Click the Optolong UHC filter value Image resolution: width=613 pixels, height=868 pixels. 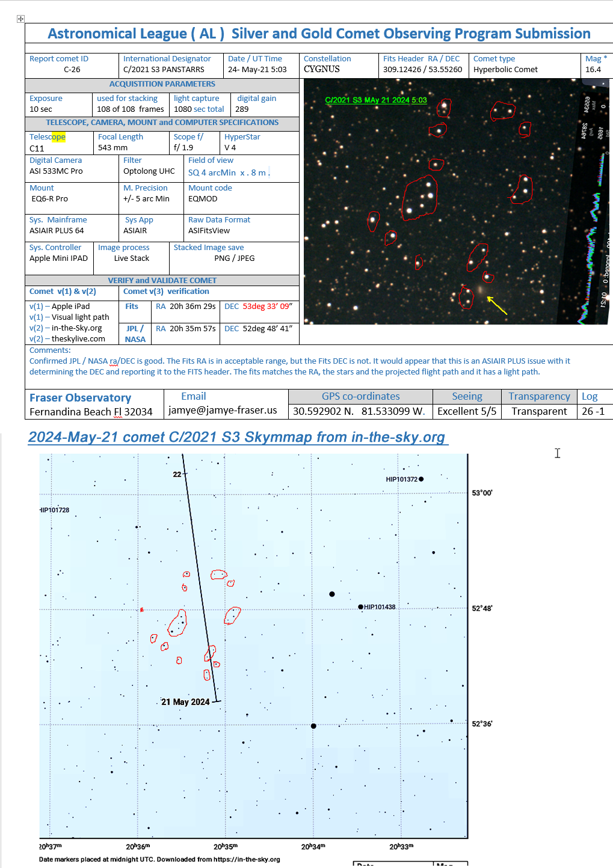click(149, 171)
